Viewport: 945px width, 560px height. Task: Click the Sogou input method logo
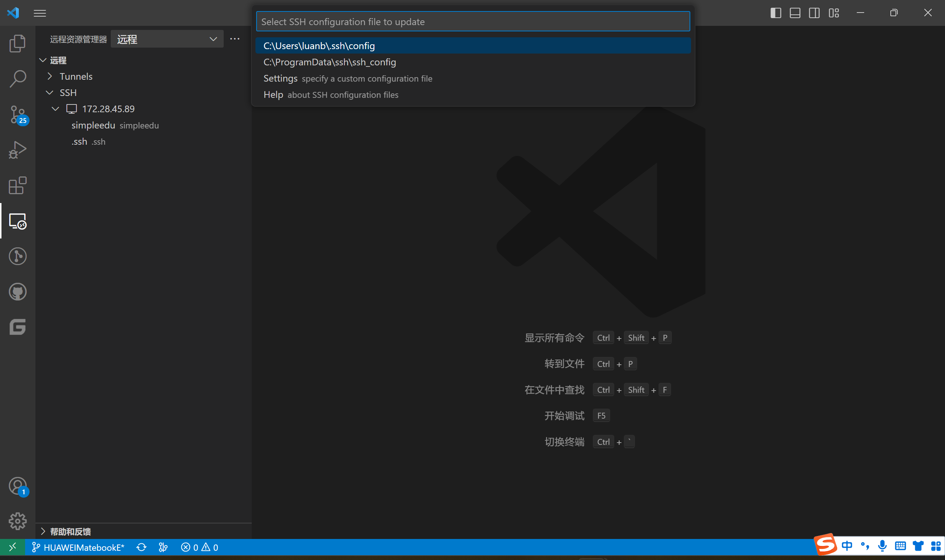[x=825, y=544]
